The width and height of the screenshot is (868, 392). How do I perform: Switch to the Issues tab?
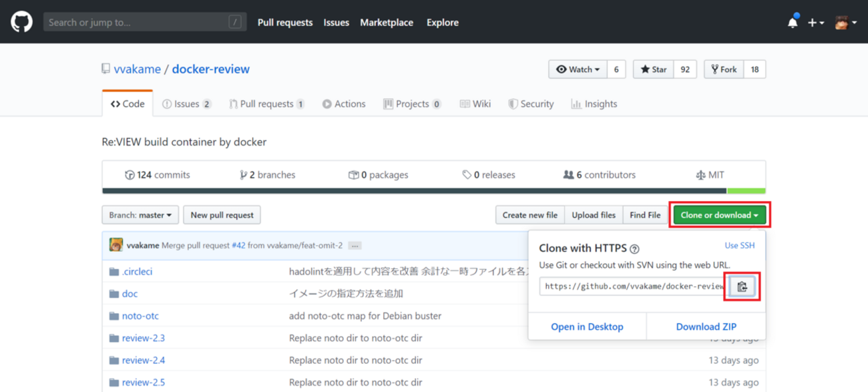(x=186, y=104)
